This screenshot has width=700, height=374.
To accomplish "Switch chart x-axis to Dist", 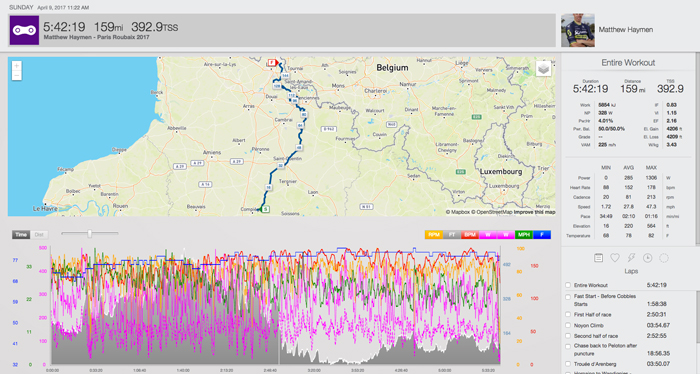I will click(39, 235).
